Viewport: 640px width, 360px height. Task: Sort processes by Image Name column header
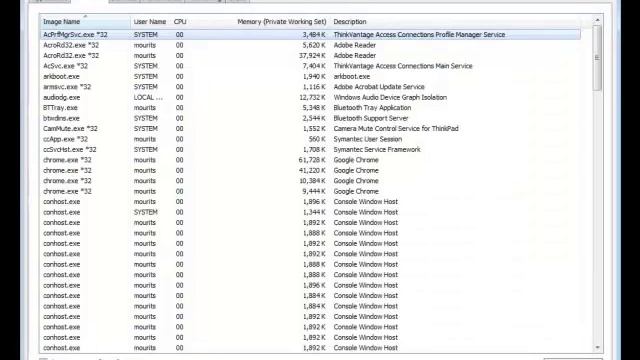85,22
